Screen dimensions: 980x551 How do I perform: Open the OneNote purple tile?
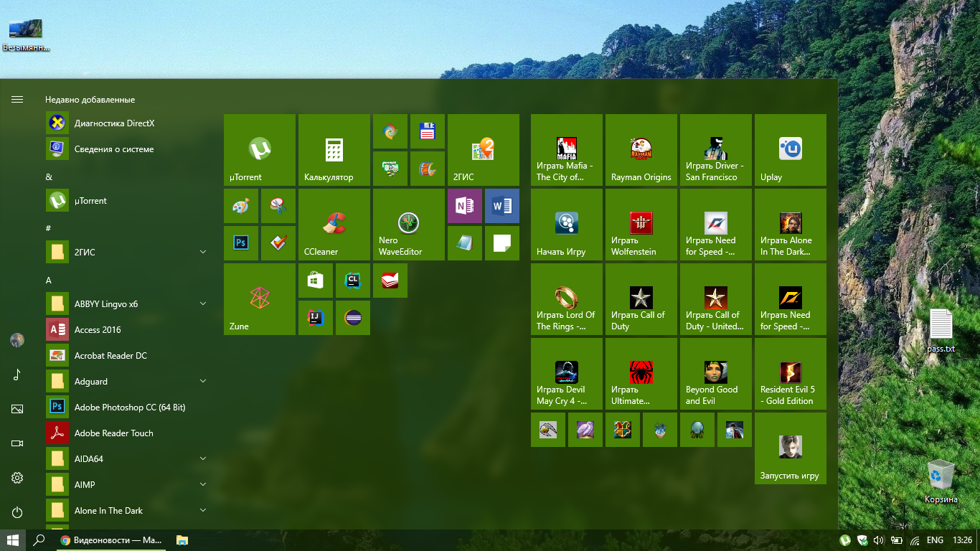(x=465, y=206)
